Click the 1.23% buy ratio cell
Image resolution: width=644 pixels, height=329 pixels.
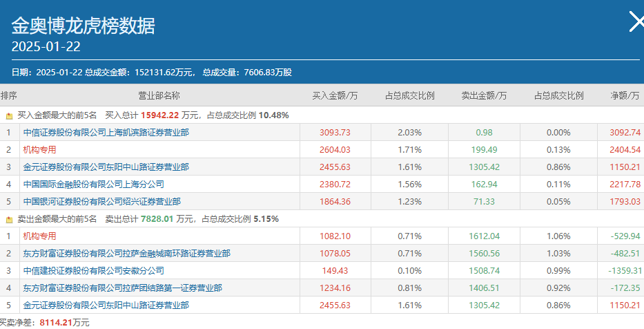pyautogui.click(x=409, y=202)
